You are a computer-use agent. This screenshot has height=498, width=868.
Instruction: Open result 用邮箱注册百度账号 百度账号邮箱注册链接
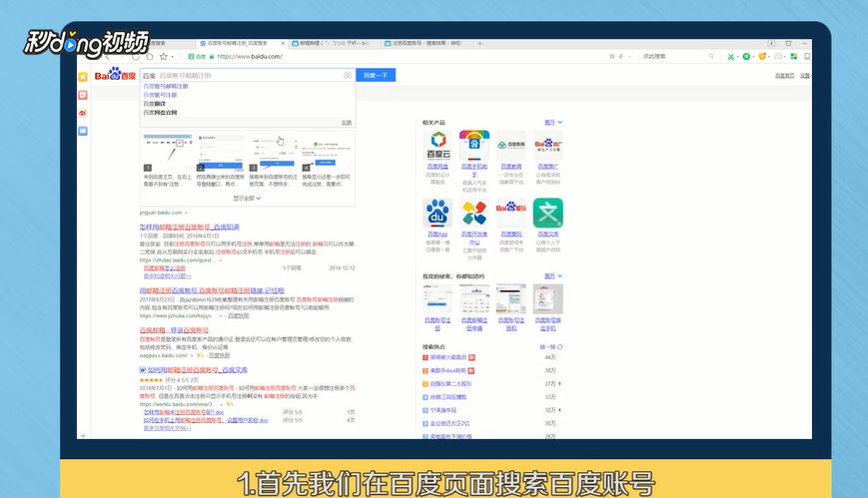coord(212,290)
